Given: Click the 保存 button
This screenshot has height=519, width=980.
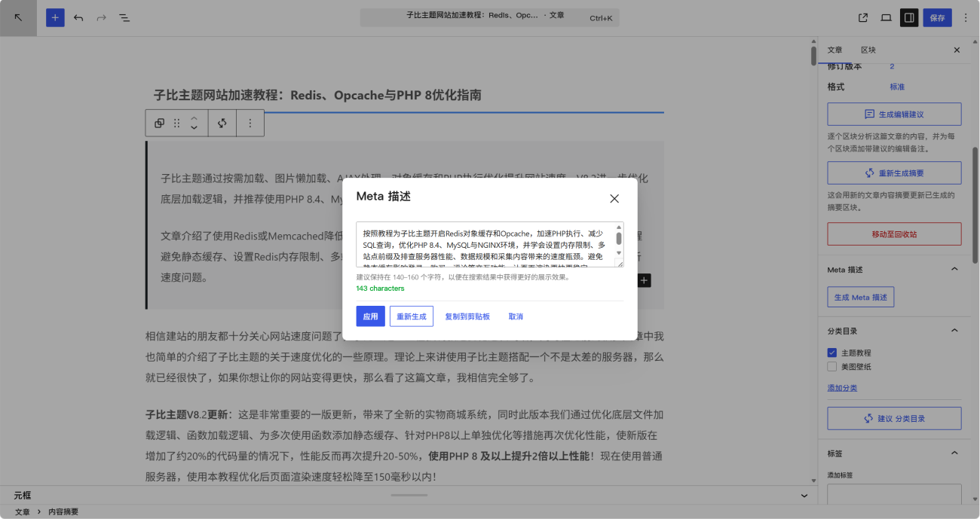Looking at the screenshot, I should [937, 18].
